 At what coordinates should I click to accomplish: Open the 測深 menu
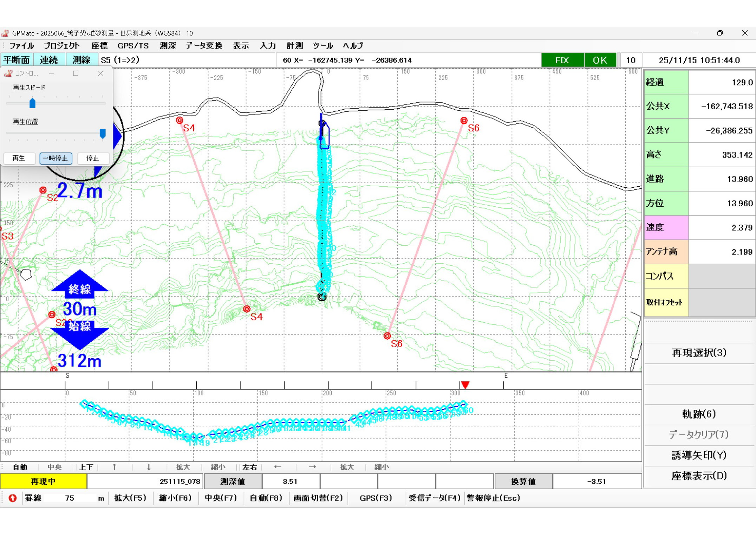[x=168, y=46]
